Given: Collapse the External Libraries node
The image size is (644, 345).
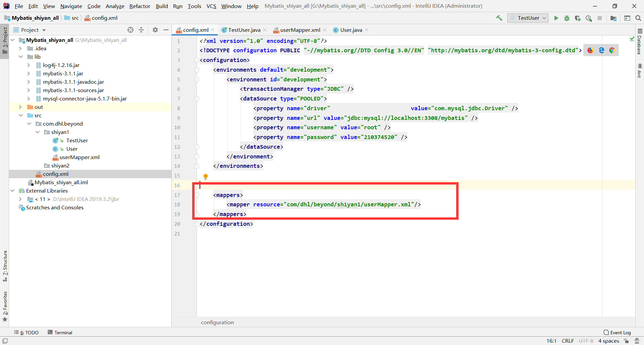Looking at the screenshot, I should (x=12, y=191).
